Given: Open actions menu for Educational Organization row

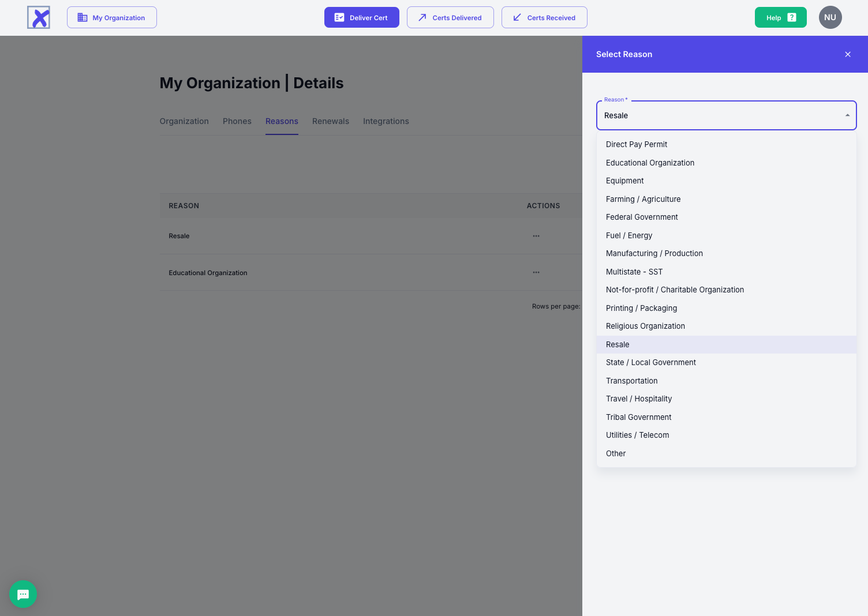Looking at the screenshot, I should pyautogui.click(x=536, y=272).
